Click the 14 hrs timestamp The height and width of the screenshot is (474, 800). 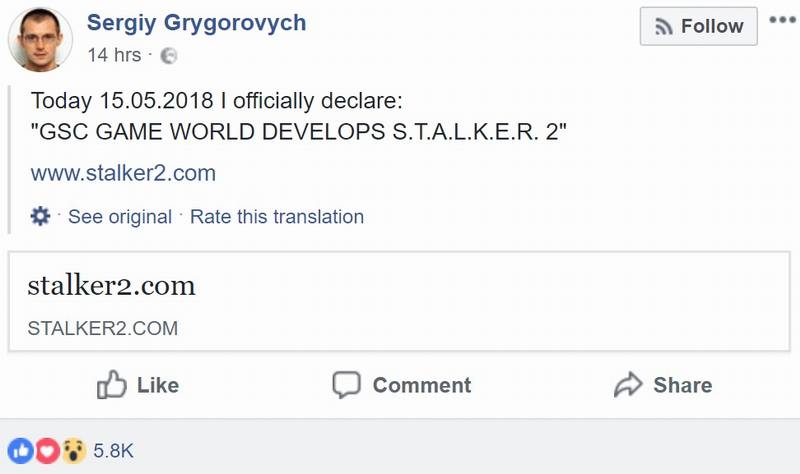[x=114, y=56]
